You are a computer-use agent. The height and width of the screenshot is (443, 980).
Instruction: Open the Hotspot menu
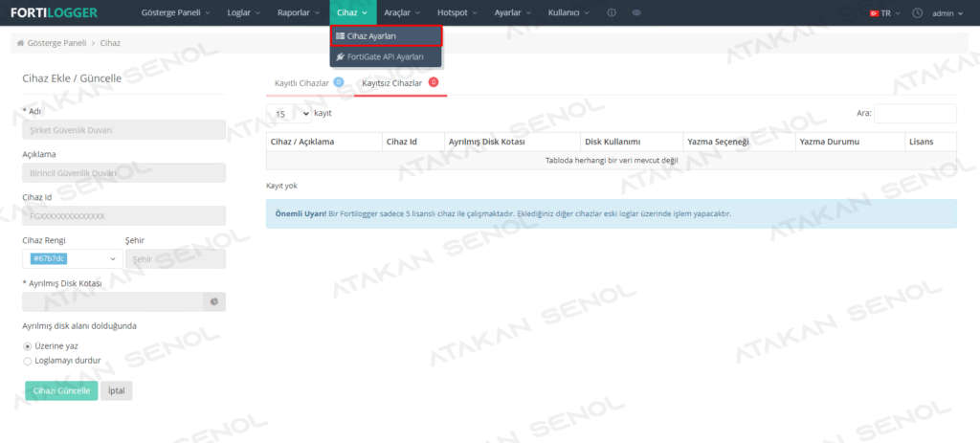click(457, 12)
